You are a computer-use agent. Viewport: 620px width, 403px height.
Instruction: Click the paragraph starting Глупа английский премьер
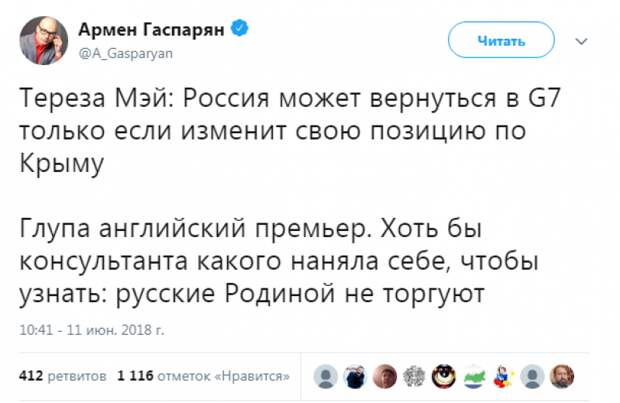279,261
